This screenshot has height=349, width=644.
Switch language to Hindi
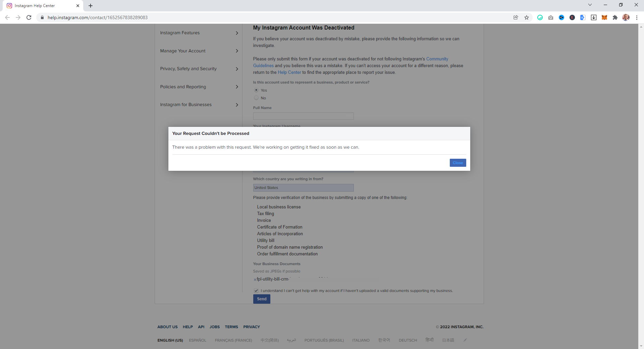429,340
